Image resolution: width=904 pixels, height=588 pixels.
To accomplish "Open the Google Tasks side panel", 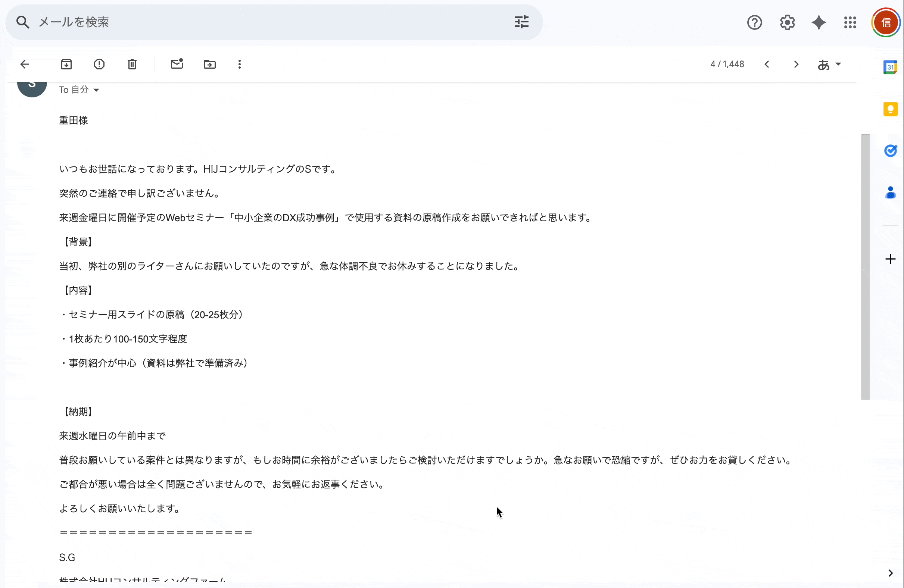I will pyautogui.click(x=890, y=151).
